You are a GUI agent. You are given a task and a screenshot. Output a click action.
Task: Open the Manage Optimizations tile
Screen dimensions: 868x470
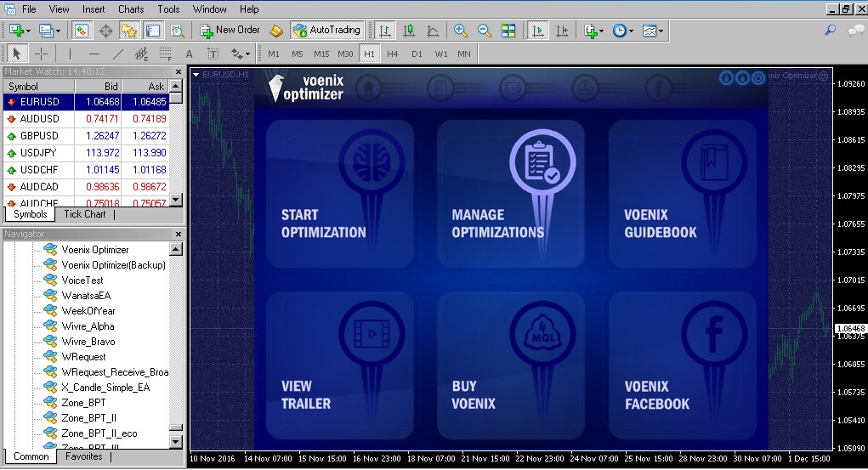point(510,194)
